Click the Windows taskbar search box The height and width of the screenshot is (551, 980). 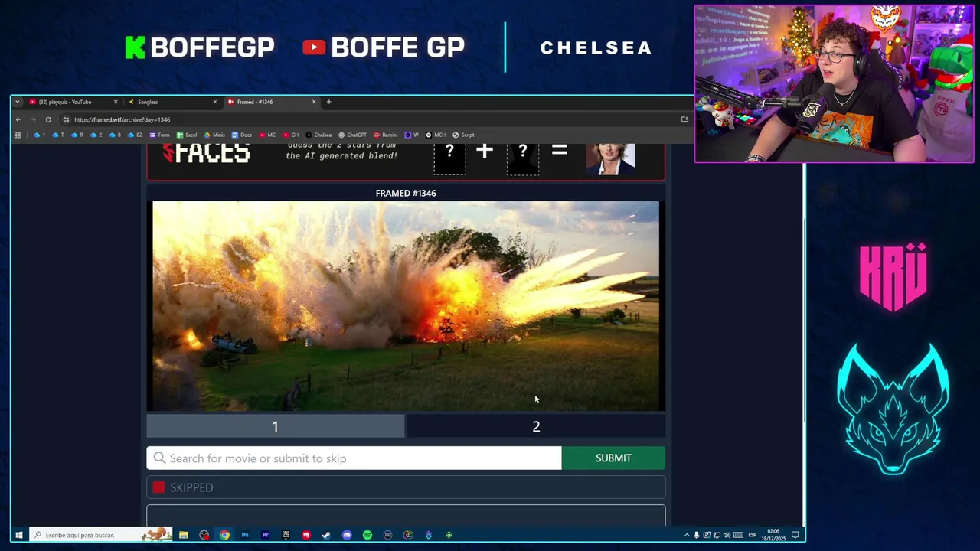point(100,535)
